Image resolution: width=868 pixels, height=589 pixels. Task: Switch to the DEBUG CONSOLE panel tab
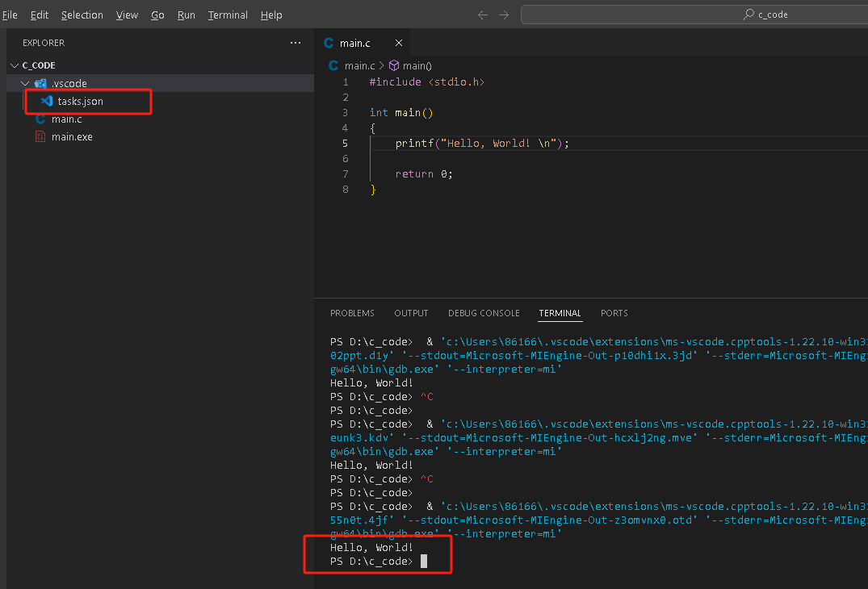[x=484, y=313]
